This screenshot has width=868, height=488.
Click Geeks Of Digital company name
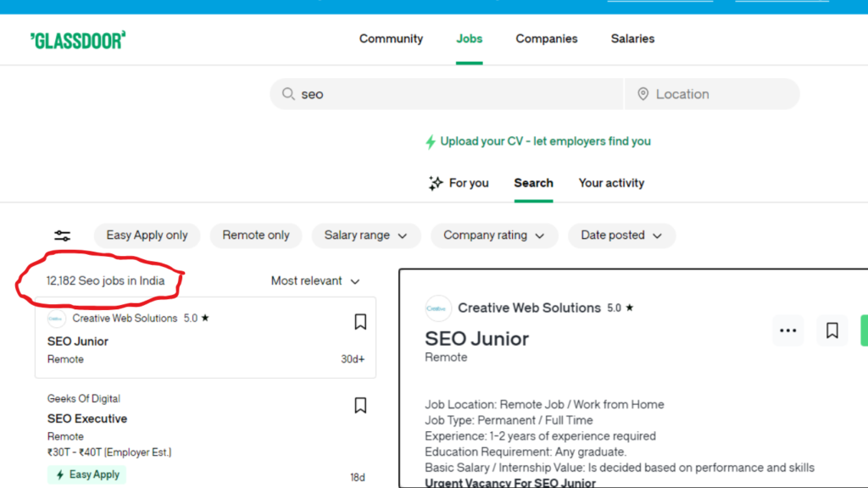pyautogui.click(x=84, y=399)
